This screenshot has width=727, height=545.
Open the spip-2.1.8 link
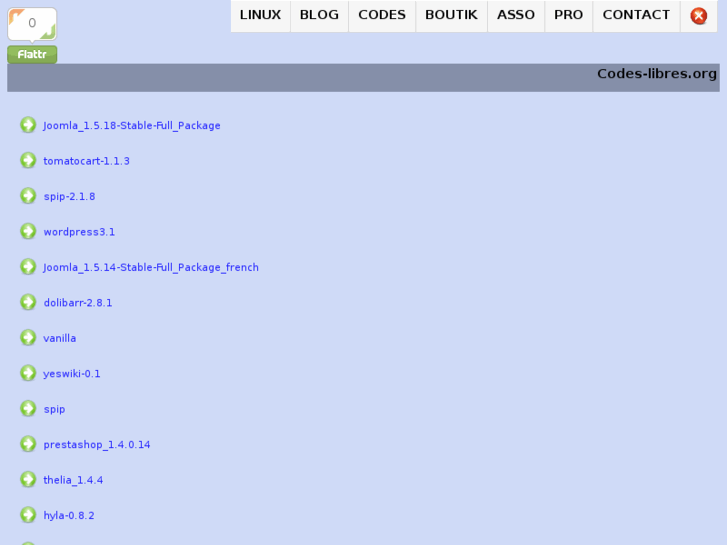point(70,197)
